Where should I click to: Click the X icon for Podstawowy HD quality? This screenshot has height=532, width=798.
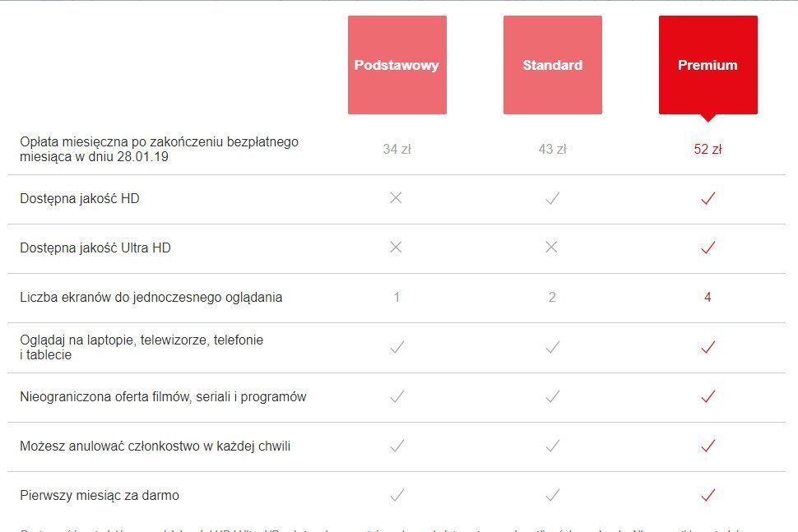(x=396, y=198)
